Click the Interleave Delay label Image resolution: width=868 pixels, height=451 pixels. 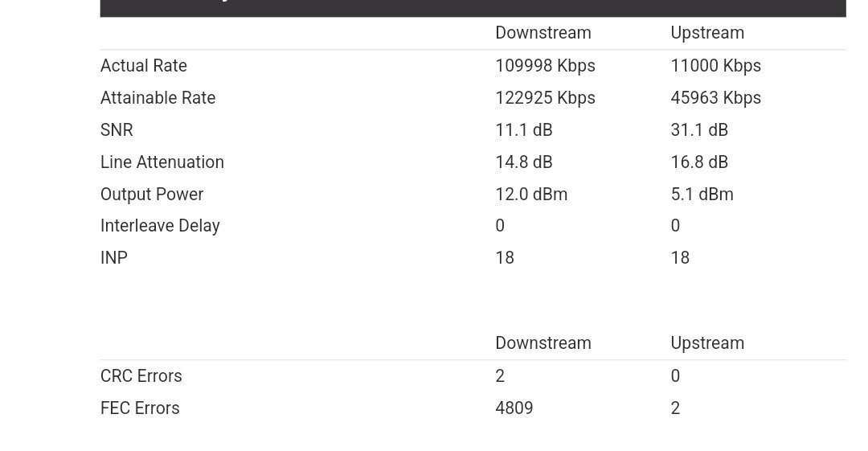[x=160, y=225]
